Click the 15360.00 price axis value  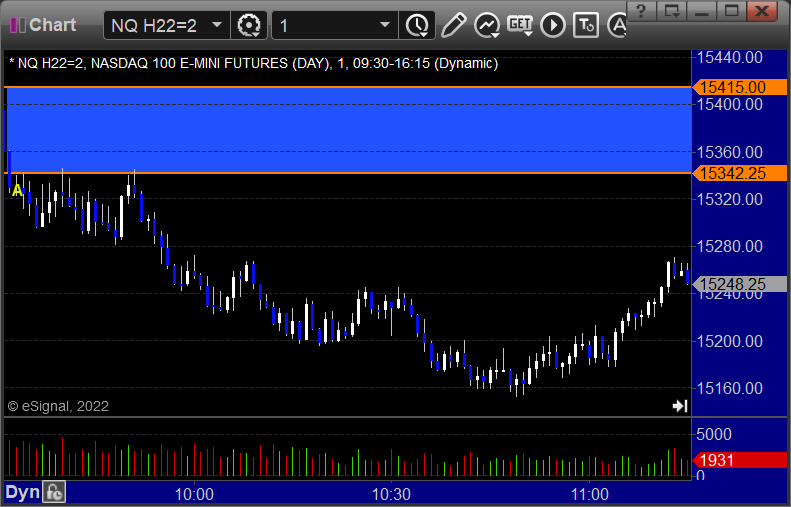tap(729, 152)
